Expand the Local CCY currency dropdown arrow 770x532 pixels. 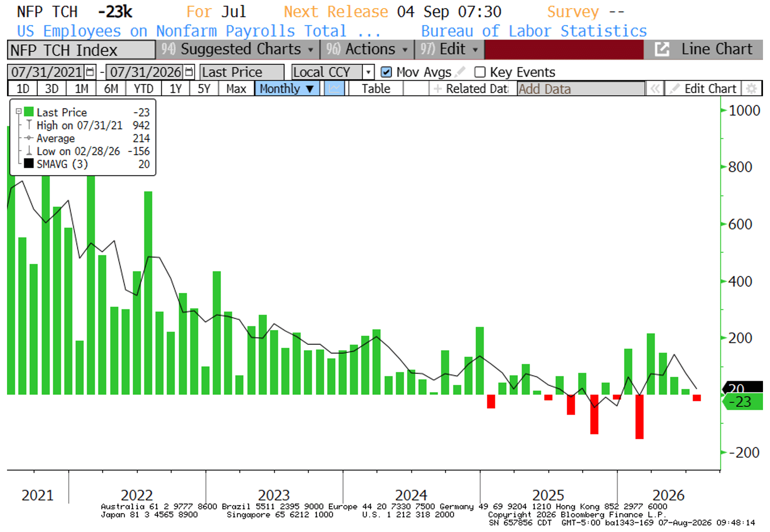(368, 72)
